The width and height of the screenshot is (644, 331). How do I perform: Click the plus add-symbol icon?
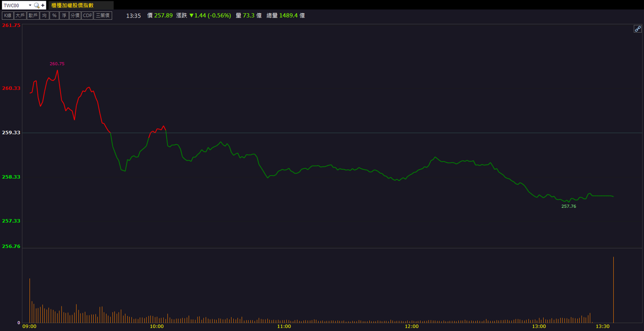[43, 6]
